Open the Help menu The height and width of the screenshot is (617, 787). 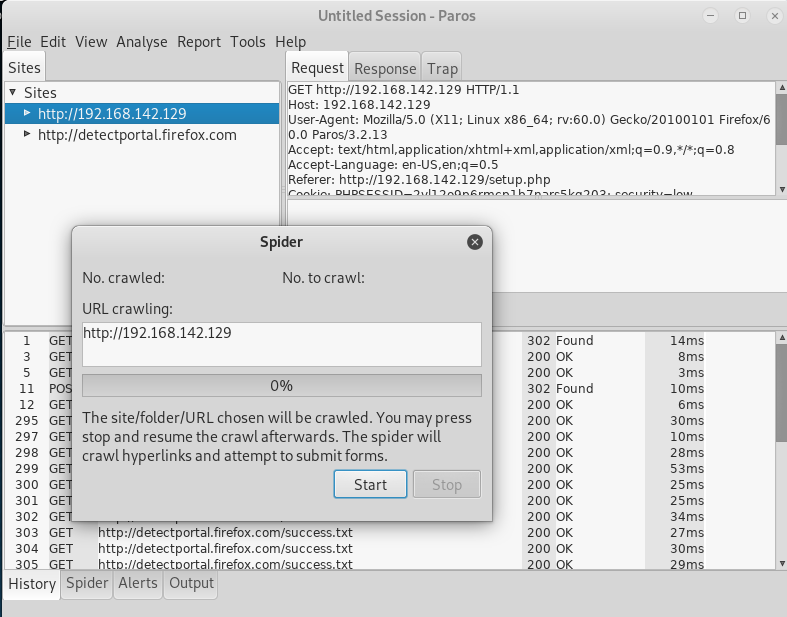(x=290, y=42)
